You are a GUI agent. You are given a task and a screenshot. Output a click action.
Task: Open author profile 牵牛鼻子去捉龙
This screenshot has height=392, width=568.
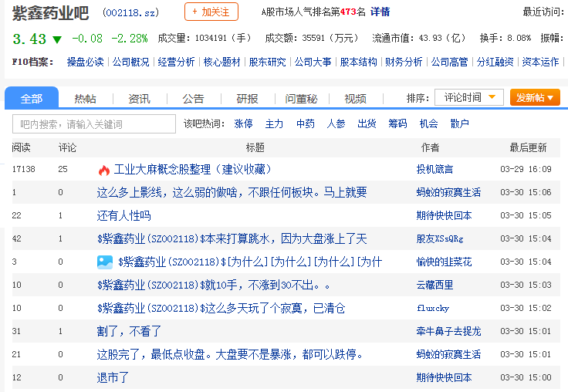(448, 331)
